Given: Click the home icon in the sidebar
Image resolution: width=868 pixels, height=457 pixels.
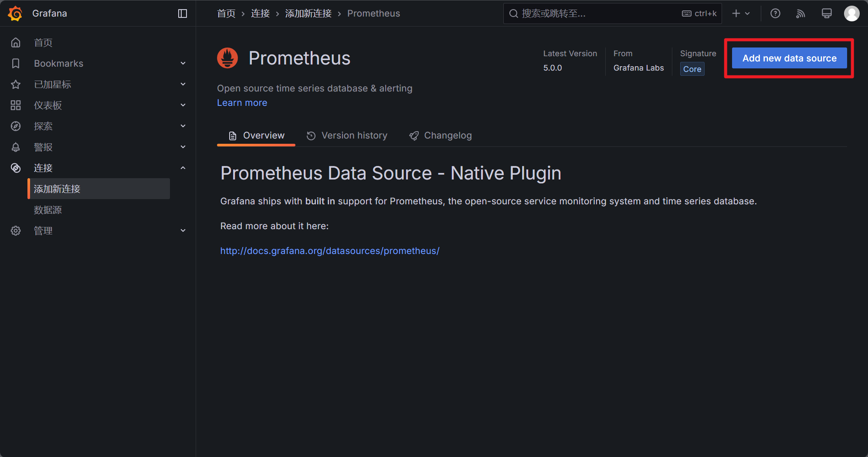Looking at the screenshot, I should click(x=16, y=43).
